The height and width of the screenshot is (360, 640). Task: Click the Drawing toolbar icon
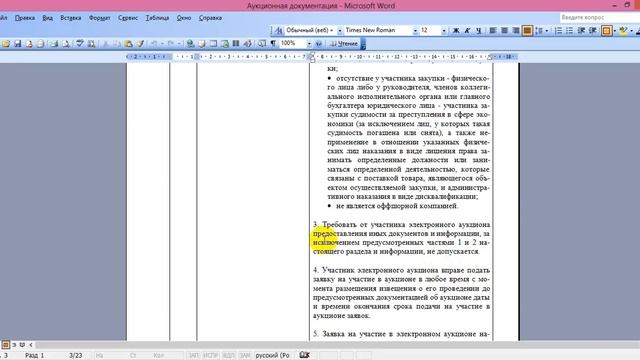click(x=247, y=44)
